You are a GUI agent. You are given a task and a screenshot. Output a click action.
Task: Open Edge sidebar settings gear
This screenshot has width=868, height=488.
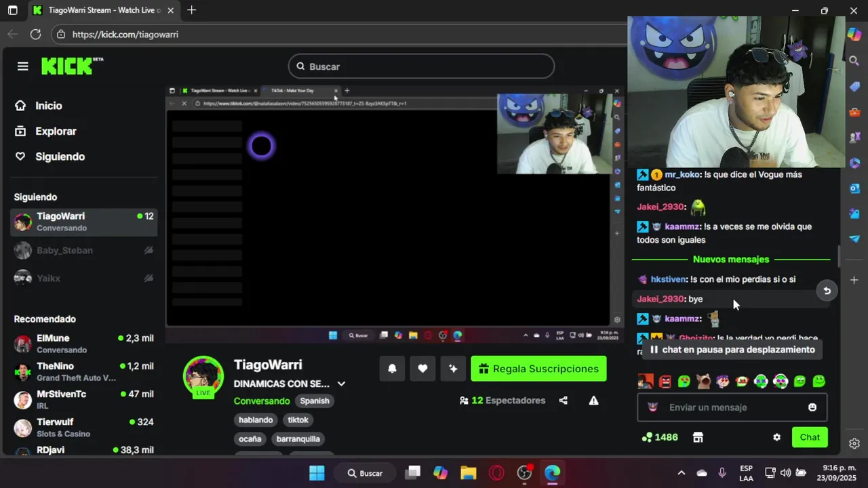(854, 444)
